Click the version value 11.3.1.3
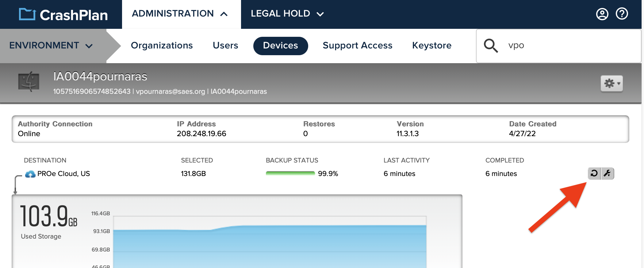The height and width of the screenshot is (268, 644). [408, 134]
